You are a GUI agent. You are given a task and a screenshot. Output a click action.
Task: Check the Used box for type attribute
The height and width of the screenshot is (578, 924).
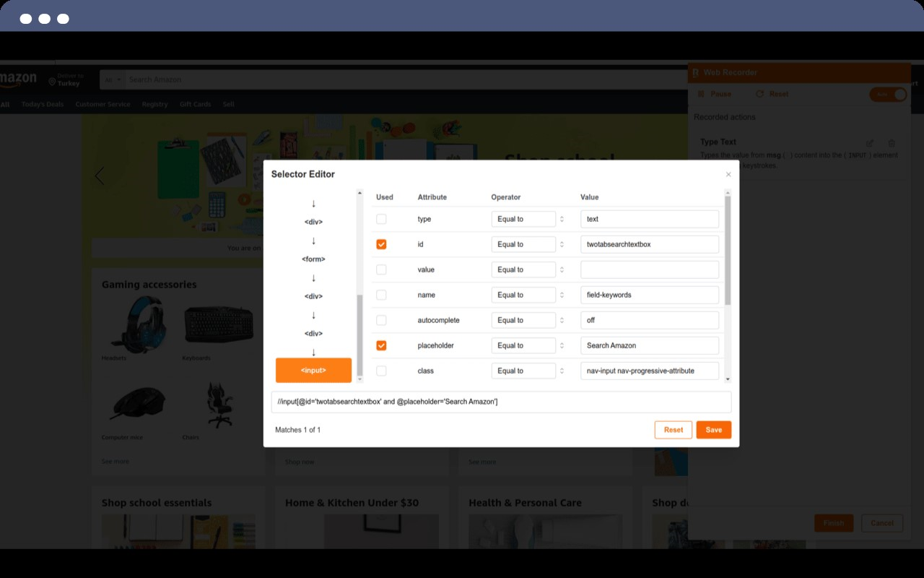381,219
